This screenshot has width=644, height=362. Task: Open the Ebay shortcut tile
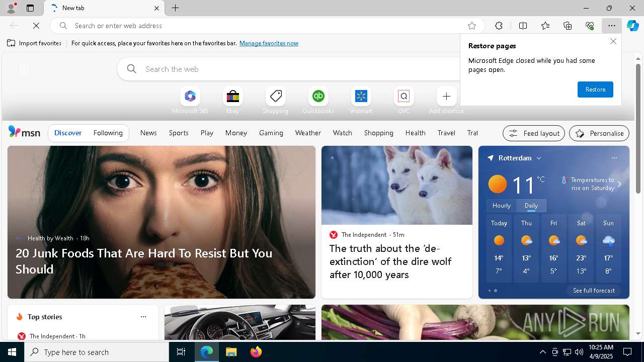233,101
